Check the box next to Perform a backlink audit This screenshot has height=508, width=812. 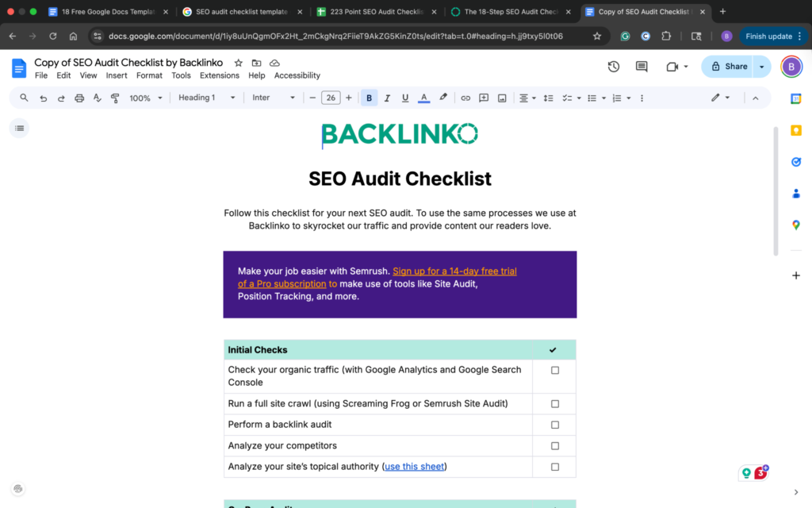tap(553, 425)
